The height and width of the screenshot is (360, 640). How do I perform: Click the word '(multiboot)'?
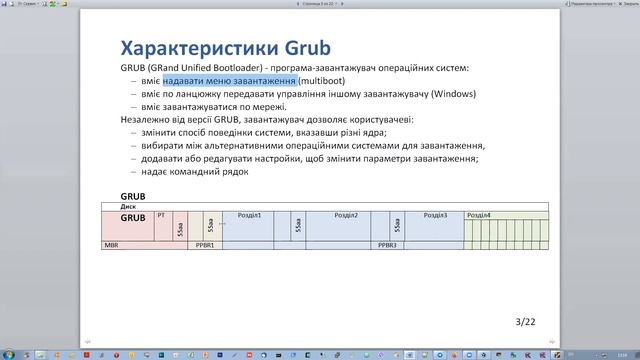click(322, 81)
